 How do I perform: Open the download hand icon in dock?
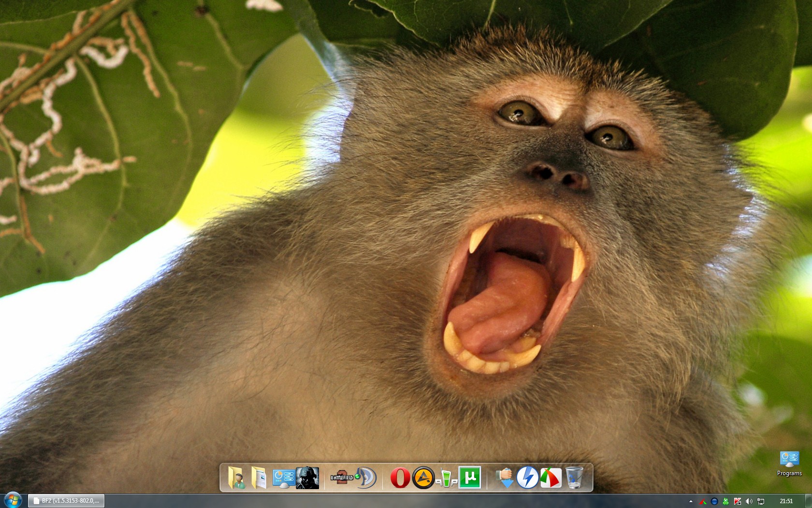(504, 478)
